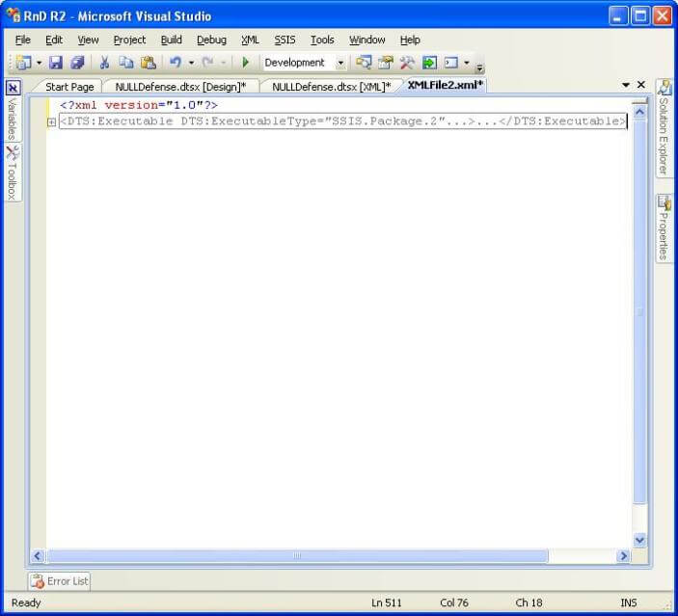The width and height of the screenshot is (678, 616).
Task: Minimize the Visual Studio window
Action: (x=618, y=16)
